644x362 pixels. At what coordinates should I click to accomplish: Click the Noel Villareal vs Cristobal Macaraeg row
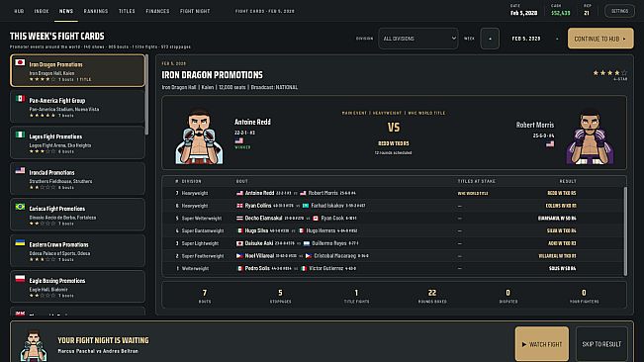[393, 256]
